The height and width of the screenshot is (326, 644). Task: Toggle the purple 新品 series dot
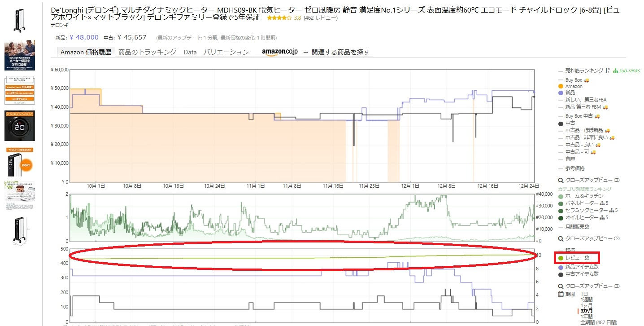(x=561, y=93)
